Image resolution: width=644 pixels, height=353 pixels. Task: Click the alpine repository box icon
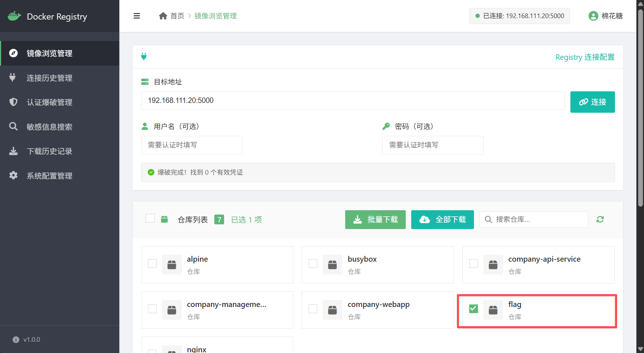(172, 265)
